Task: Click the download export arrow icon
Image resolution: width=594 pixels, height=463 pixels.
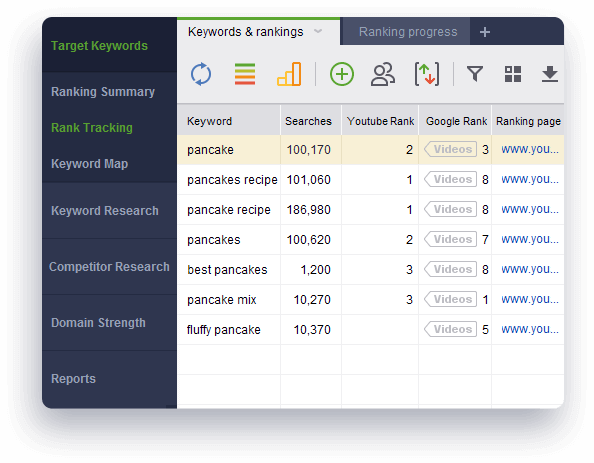Action: pyautogui.click(x=550, y=74)
